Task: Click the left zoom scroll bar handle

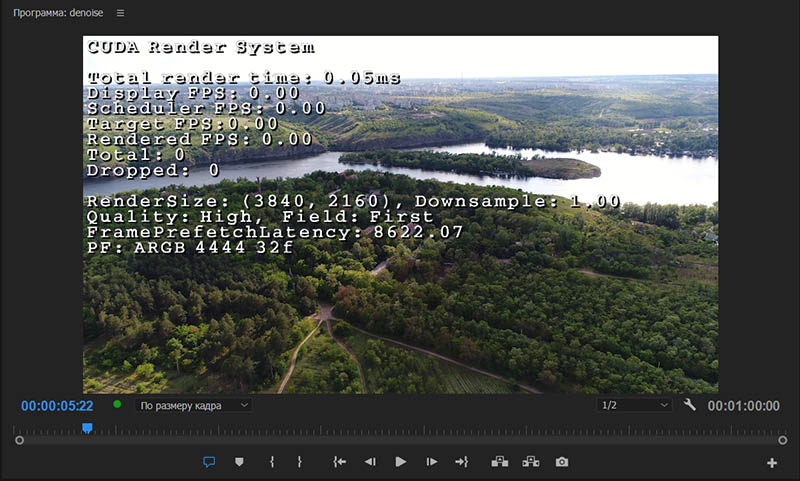Action: pyautogui.click(x=19, y=440)
